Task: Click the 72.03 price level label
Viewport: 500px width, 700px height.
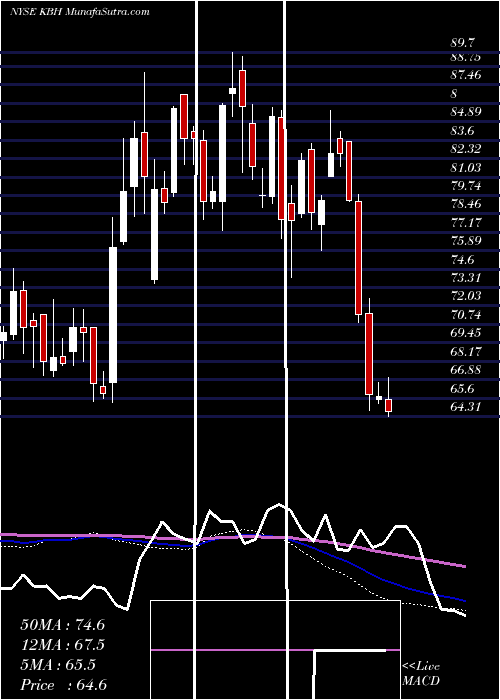Action: [x=466, y=296]
